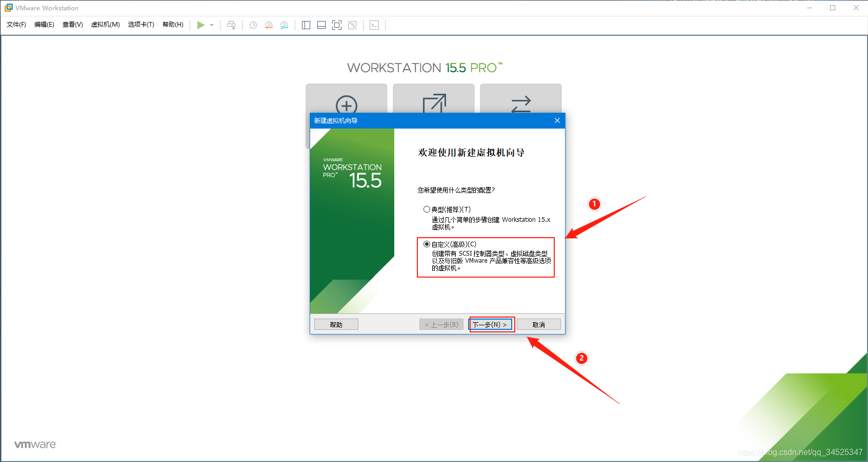Open the 查看(V) menu
This screenshot has width=868, height=462.
pos(73,25)
